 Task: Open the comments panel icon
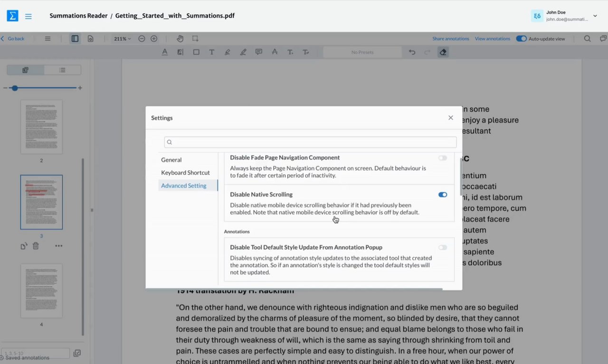(603, 38)
